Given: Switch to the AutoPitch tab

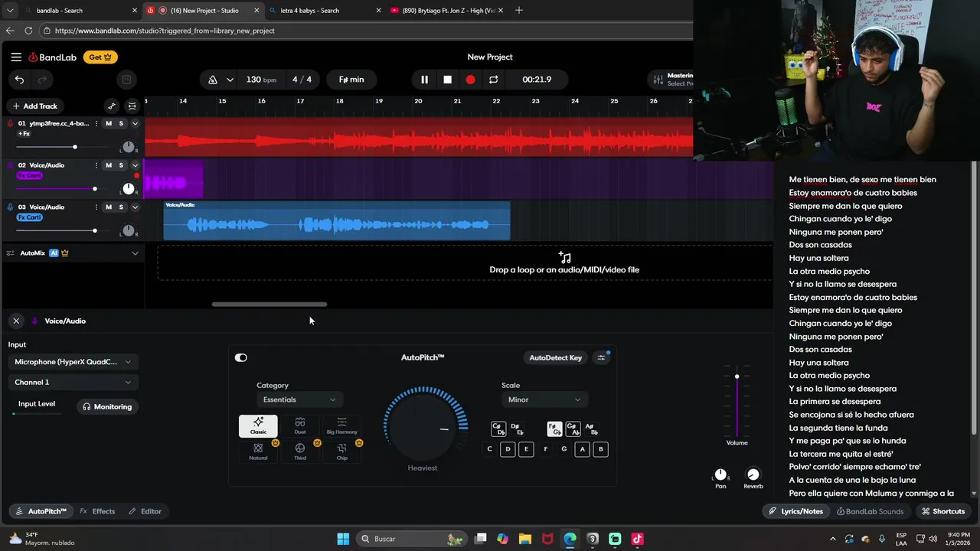Looking at the screenshot, I should pyautogui.click(x=41, y=511).
